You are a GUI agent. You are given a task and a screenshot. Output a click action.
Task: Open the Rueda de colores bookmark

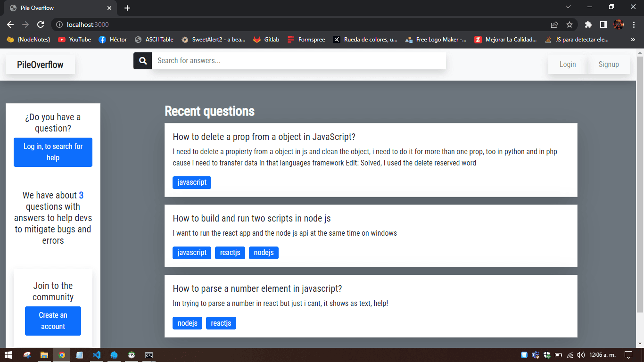(x=365, y=40)
